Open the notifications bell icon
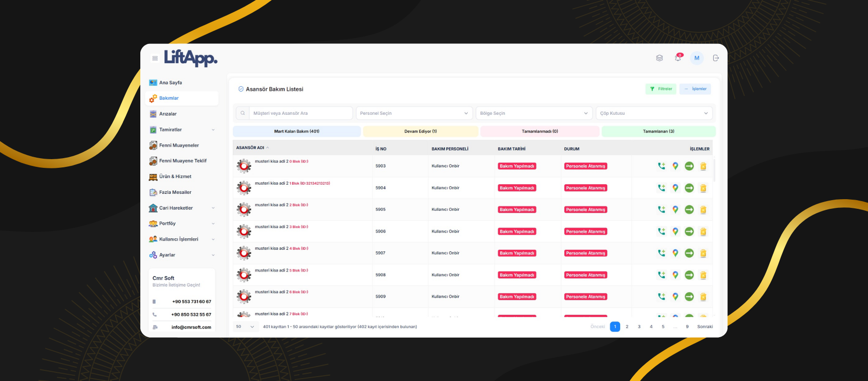868x381 pixels. pyautogui.click(x=678, y=58)
